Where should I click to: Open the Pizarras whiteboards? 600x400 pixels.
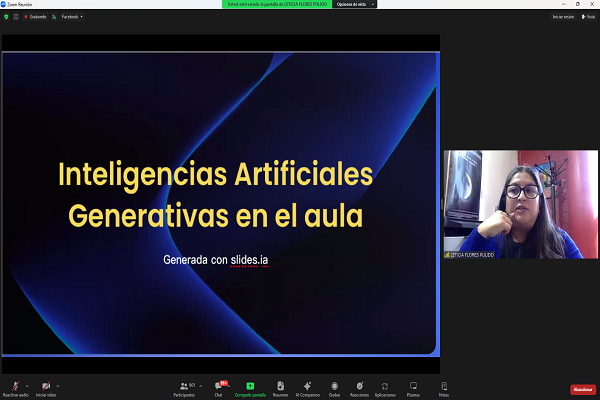413,386
